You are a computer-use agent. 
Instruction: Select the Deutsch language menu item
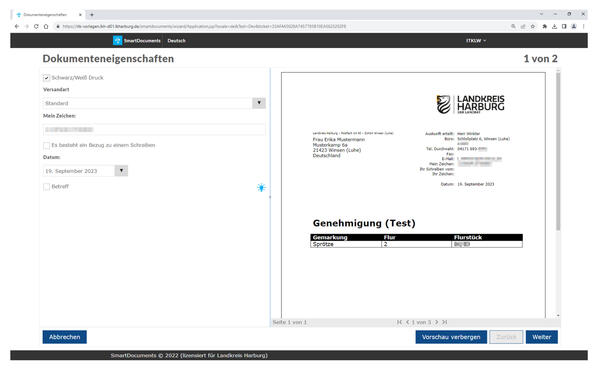pyautogui.click(x=176, y=41)
